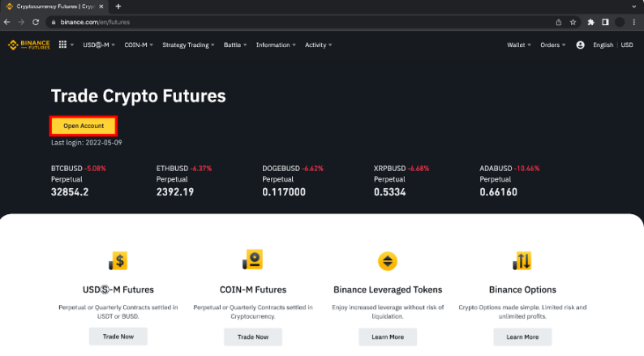The height and width of the screenshot is (356, 644).
Task: Open the tab search chevron
Action: click(633, 6)
